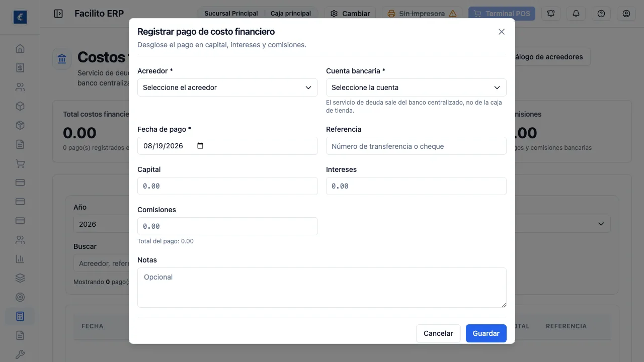This screenshot has width=644, height=362.
Task: Open the wrench tools sidebar icon
Action: 20,354
